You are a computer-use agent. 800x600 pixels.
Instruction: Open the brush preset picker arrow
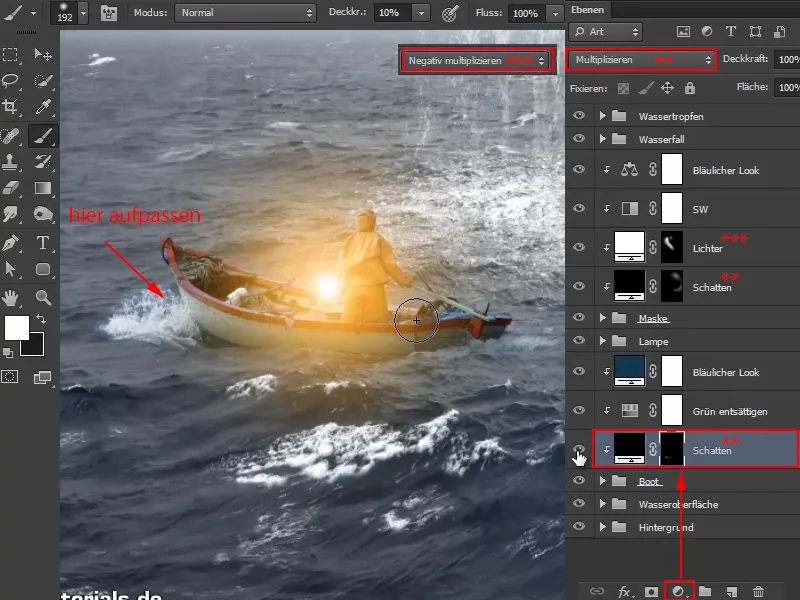pos(84,13)
